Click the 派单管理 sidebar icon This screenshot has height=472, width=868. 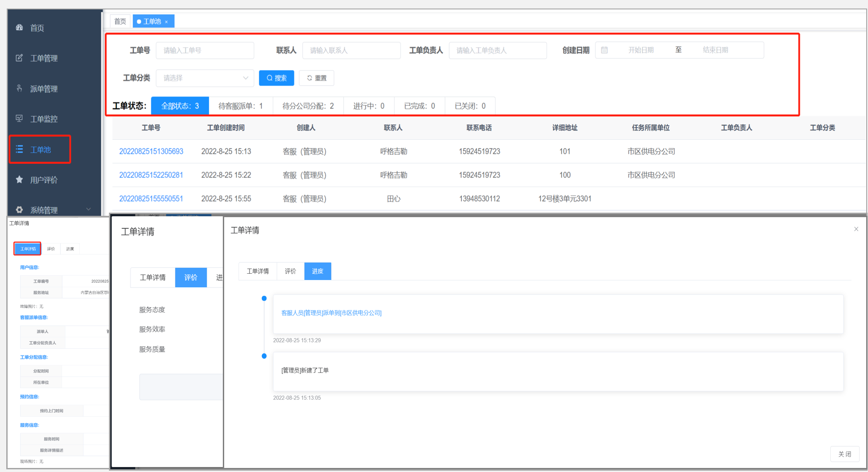(19, 88)
